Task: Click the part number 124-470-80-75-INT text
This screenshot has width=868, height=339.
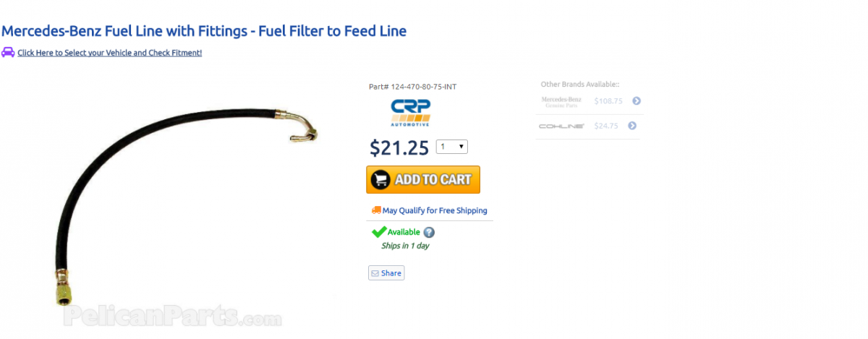Action: point(412,87)
